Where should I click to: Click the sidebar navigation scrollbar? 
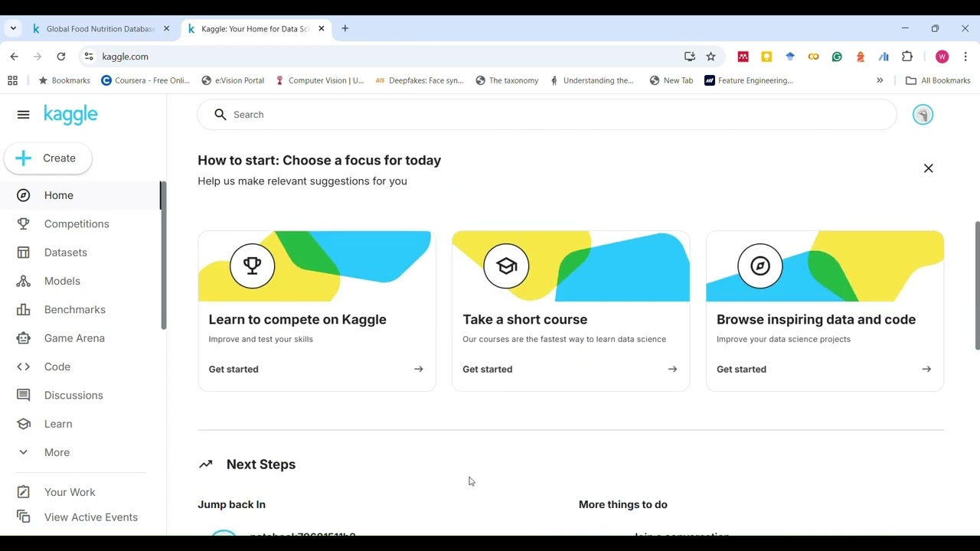pos(162,256)
